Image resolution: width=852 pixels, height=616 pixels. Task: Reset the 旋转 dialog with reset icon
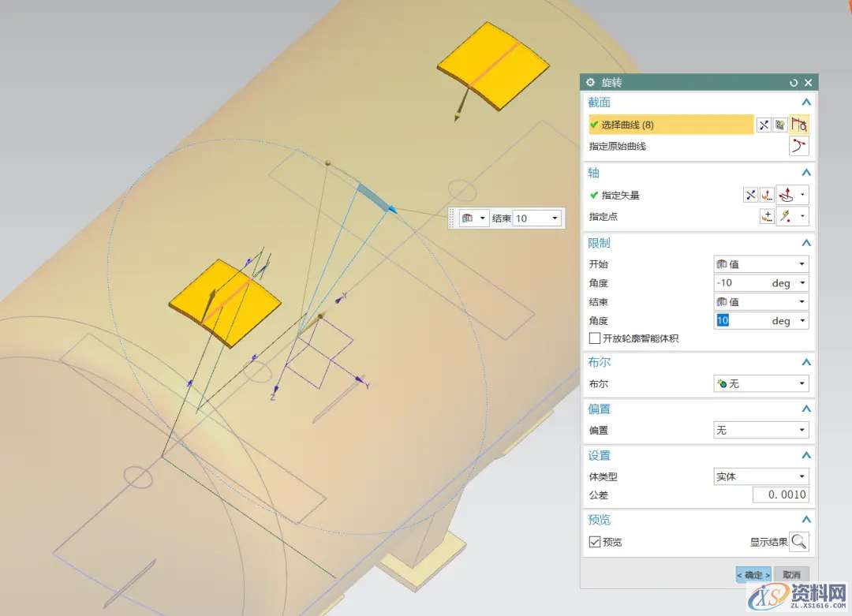coord(794,82)
